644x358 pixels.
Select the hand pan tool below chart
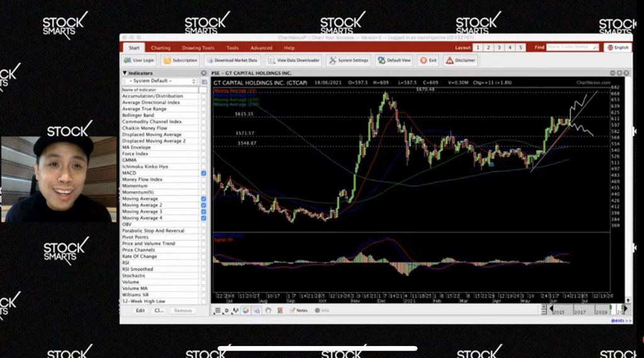[x=268, y=310]
